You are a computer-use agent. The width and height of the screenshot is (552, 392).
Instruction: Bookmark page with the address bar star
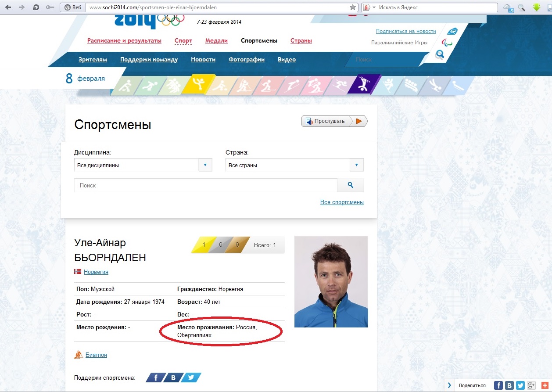[x=352, y=7]
